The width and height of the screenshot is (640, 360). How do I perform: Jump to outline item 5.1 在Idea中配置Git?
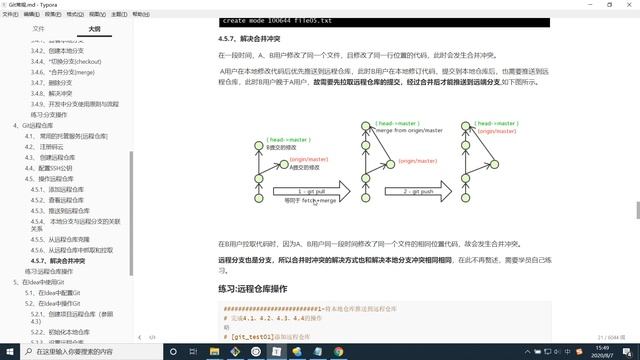[52, 292]
